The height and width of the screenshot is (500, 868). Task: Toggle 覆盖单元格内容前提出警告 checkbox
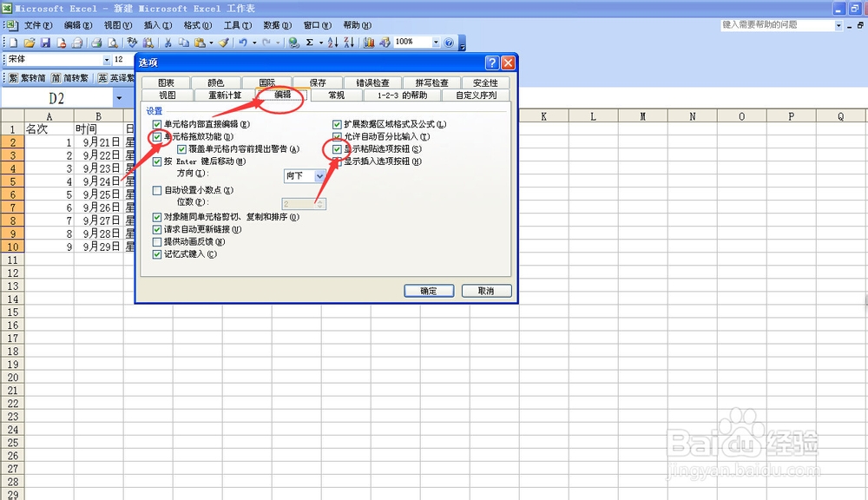click(x=181, y=149)
